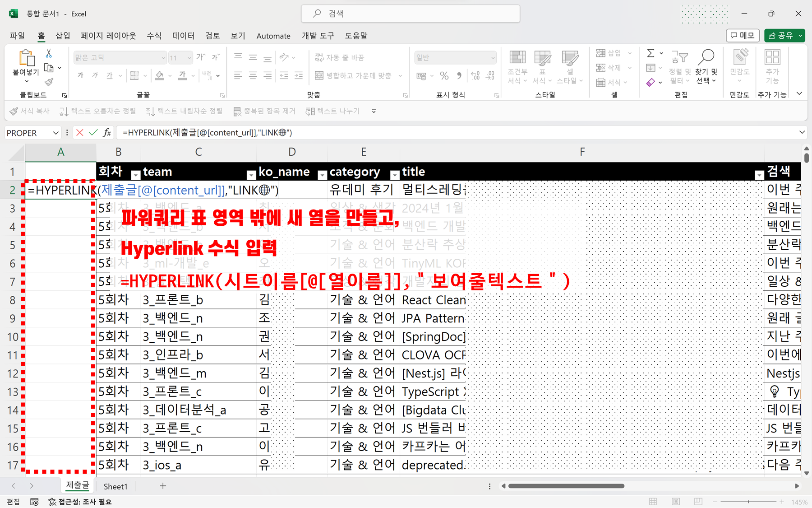Click the increase decimal icon
Screen dimensions: 812x508
475,76
